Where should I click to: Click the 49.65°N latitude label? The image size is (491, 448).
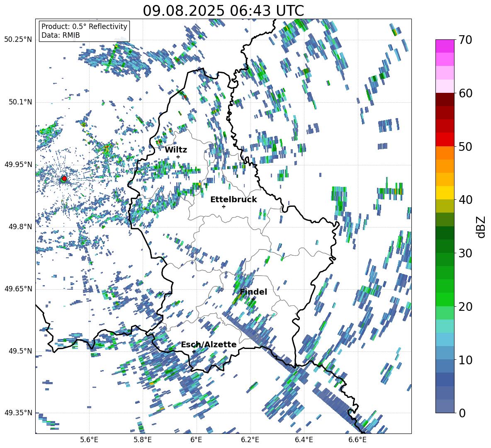coord(18,288)
